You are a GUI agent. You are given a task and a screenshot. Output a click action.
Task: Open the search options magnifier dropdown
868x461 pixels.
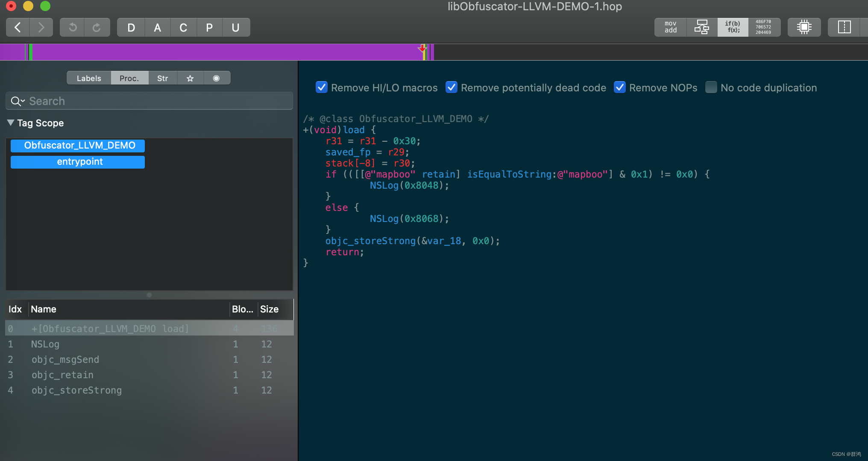point(18,101)
